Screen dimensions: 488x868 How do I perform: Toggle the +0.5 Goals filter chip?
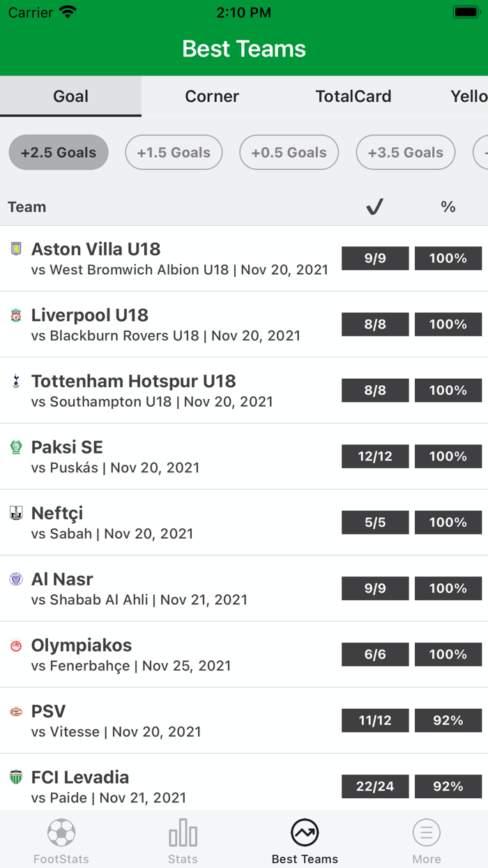pos(289,152)
